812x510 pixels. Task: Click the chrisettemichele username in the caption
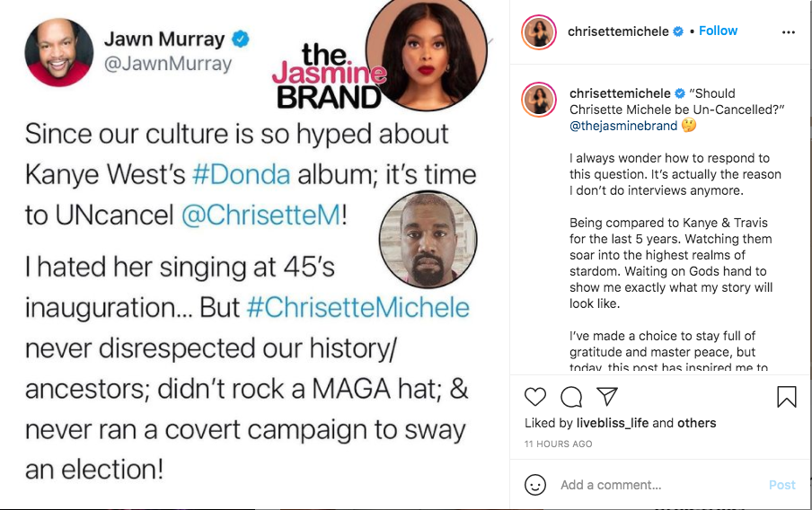click(x=620, y=93)
